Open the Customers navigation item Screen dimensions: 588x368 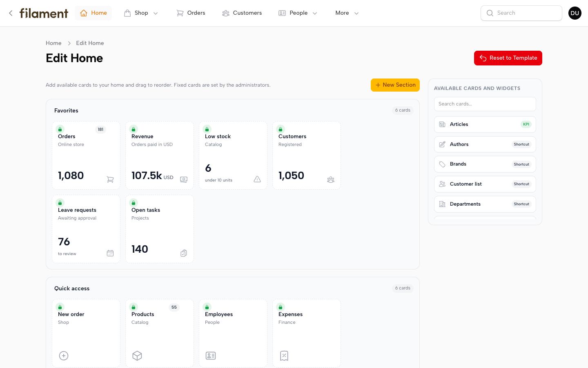(x=242, y=13)
